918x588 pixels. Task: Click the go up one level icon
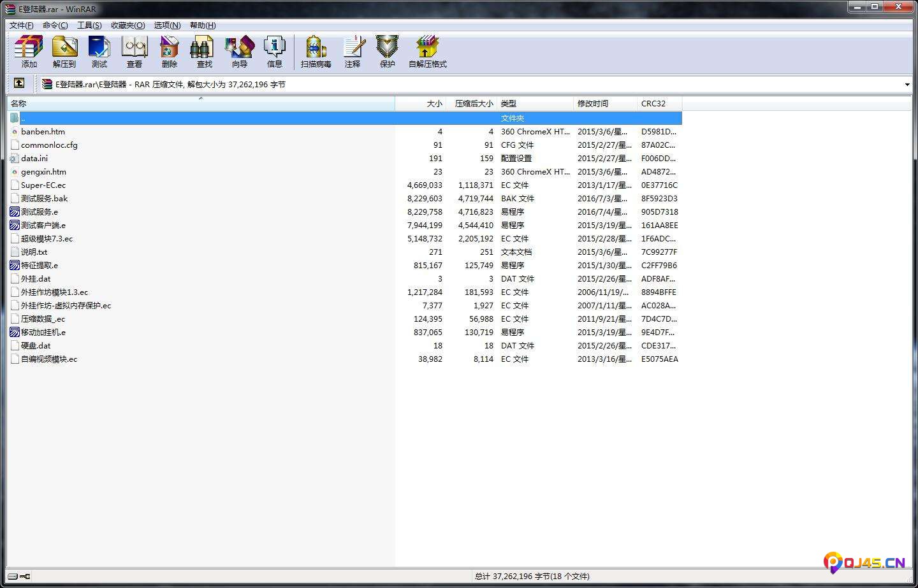point(19,83)
